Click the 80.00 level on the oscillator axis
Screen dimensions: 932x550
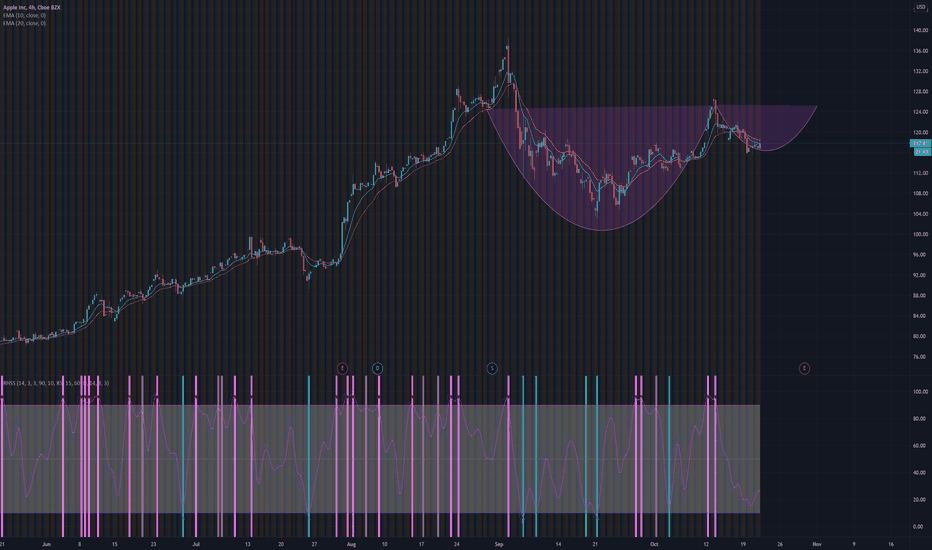[x=921, y=419]
